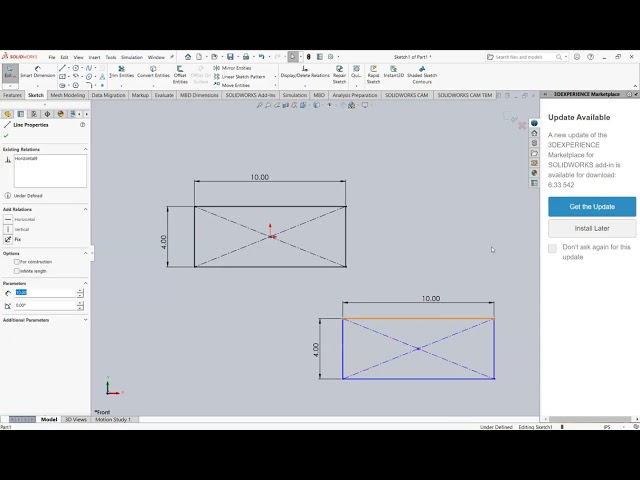Screen dimensions: 640x480
Task: Click Move Entities
Action: coord(231,85)
